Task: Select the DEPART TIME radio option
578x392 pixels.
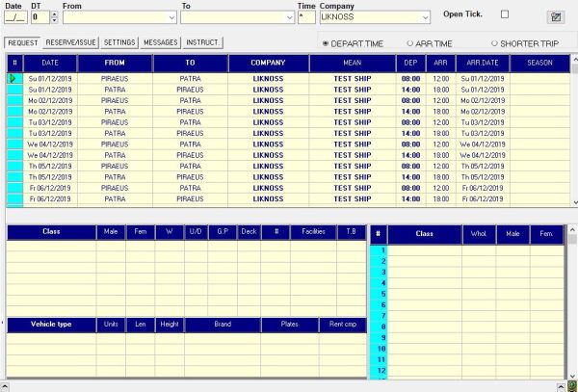Action: (325, 43)
